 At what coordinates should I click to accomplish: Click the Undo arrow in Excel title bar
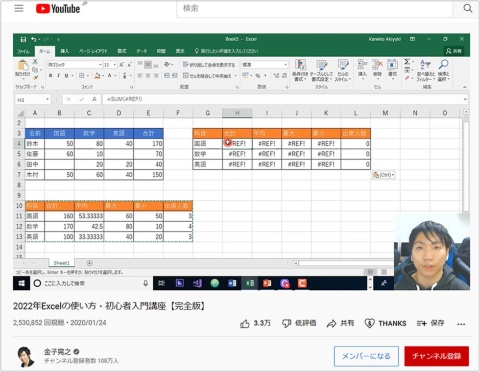[34, 39]
